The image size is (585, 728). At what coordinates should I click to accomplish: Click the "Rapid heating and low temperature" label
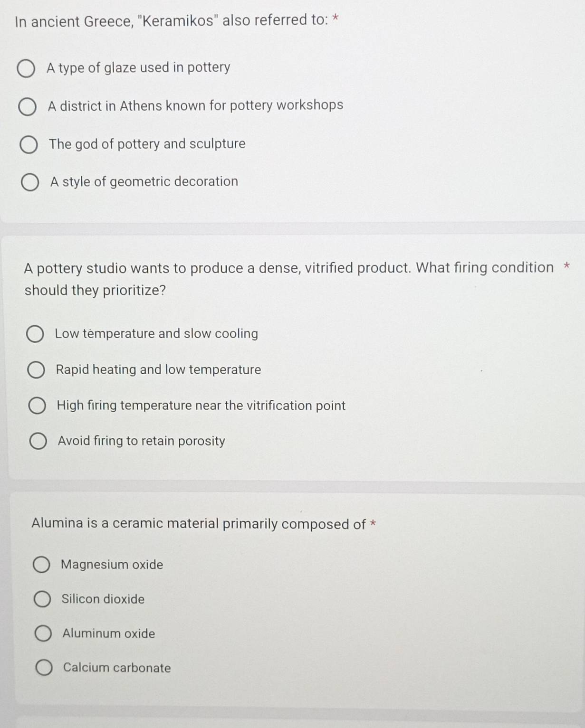[x=158, y=370]
